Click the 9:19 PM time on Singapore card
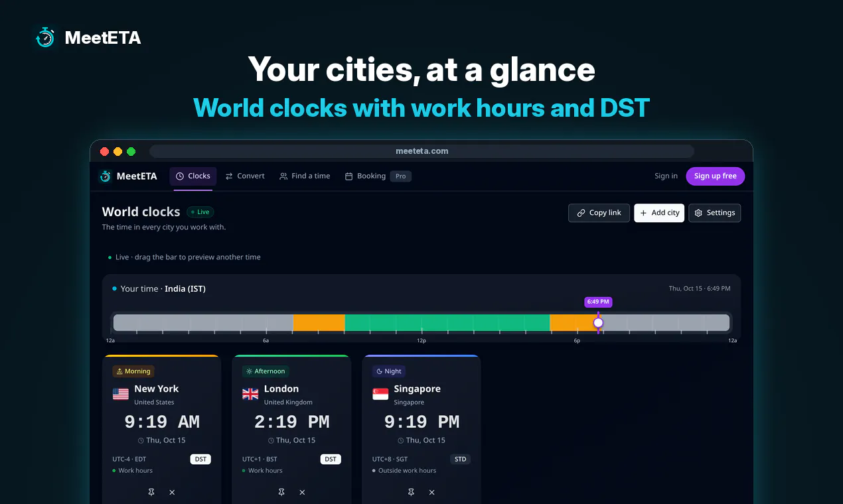Viewport: 843px width, 504px height. click(x=421, y=422)
